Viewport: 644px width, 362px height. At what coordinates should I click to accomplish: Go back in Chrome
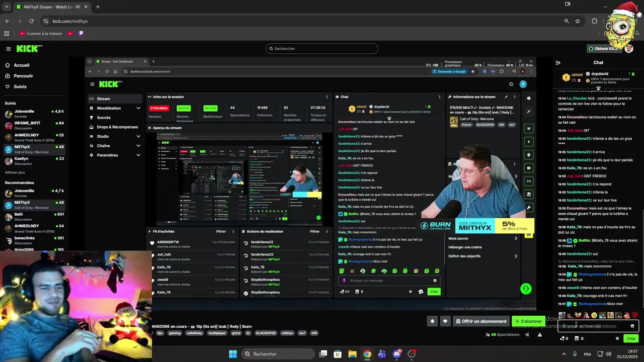point(7,21)
